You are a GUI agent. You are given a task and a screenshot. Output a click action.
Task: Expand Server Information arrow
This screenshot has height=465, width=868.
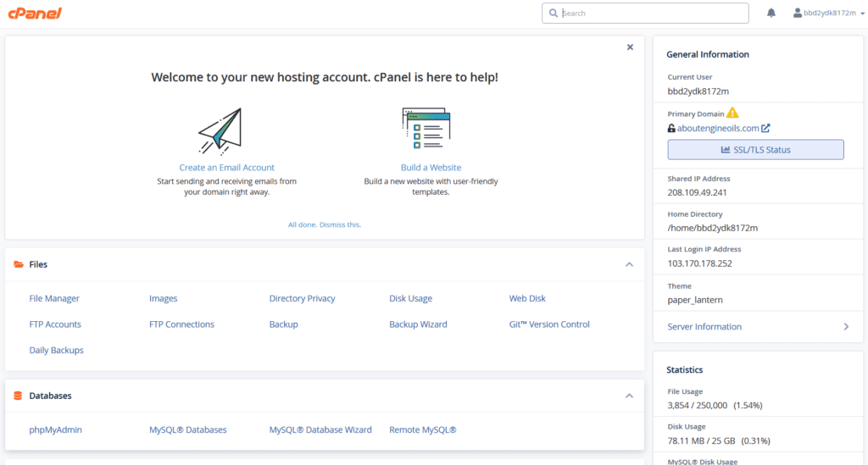(846, 327)
